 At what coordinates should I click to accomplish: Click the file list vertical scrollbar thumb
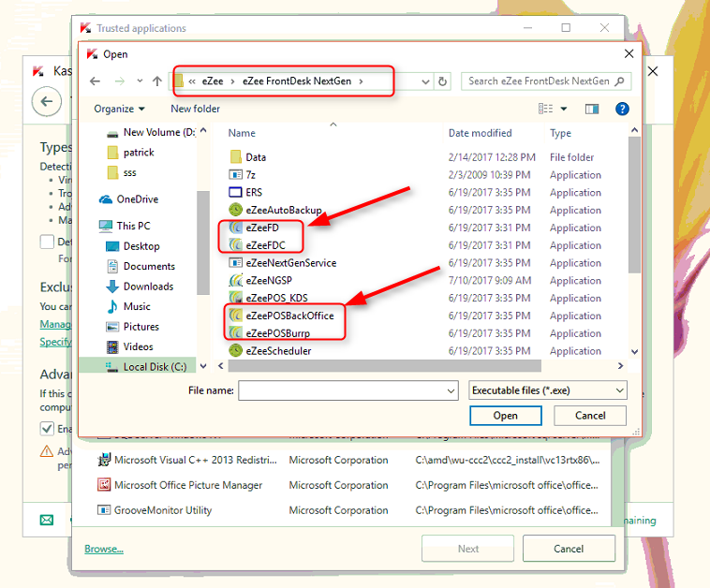click(x=634, y=205)
